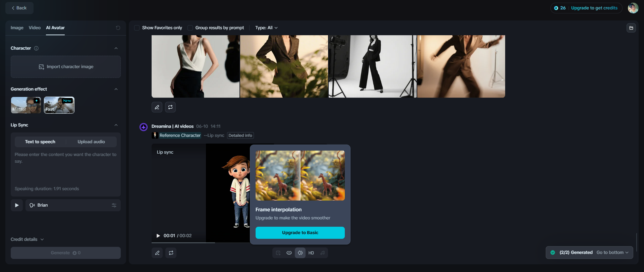
Task: Open the Type: All filter dropdown
Action: 266,28
